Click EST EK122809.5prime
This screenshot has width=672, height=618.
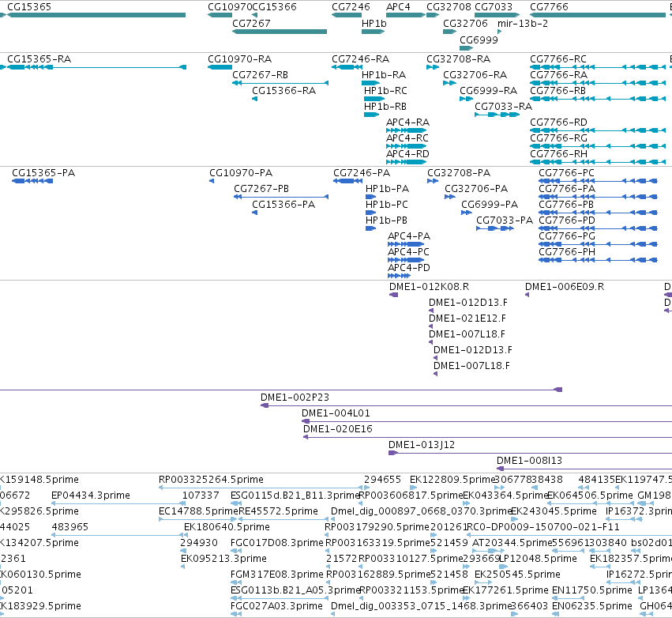click(414, 488)
